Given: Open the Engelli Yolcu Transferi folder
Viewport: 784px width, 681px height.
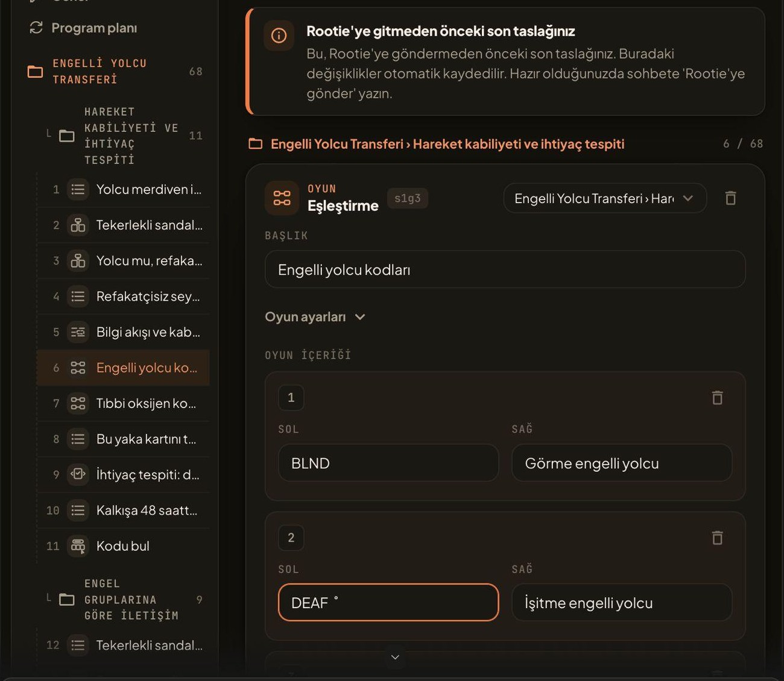Looking at the screenshot, I should 115,71.
